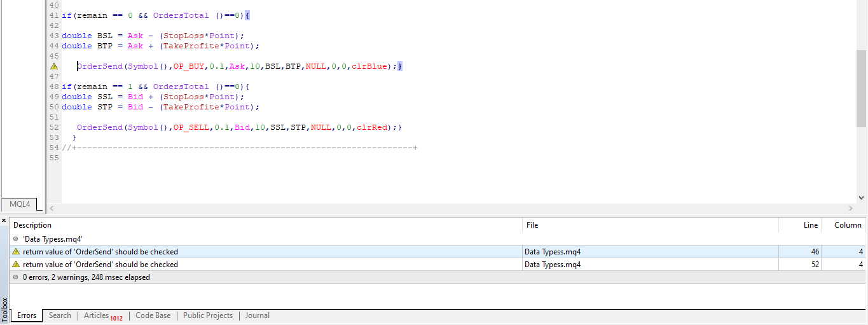Show the Journal tab
The height and width of the screenshot is (325, 868).
pos(258,315)
